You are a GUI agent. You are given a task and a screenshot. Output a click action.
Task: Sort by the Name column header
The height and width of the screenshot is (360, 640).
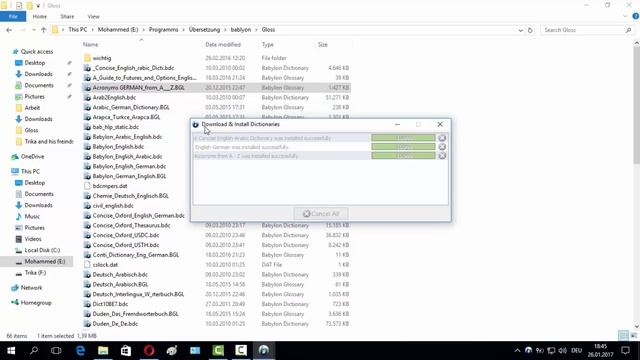(x=91, y=44)
